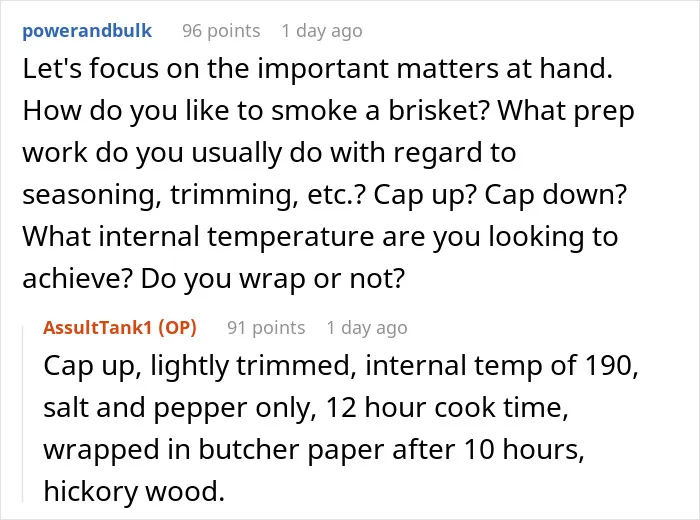Screen dimensions: 700x520
Task: Collapse the reply thread using the vertical line
Action: tap(23, 414)
